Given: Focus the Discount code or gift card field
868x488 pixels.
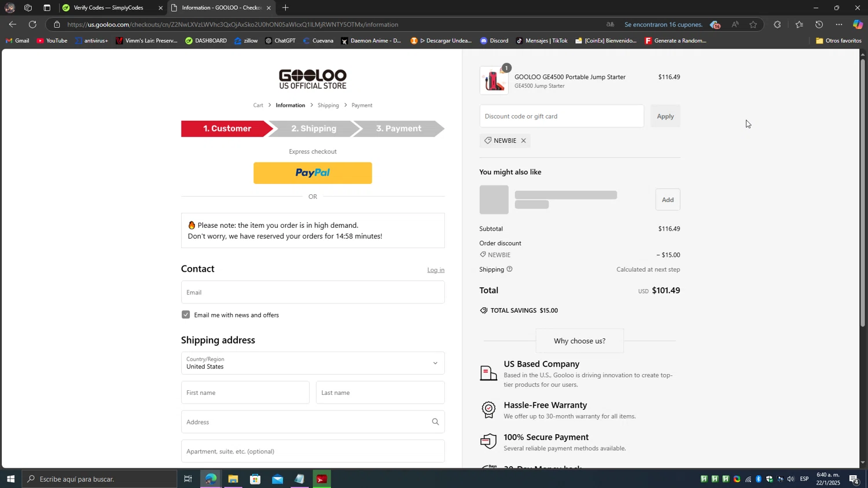Looking at the screenshot, I should 561,116.
